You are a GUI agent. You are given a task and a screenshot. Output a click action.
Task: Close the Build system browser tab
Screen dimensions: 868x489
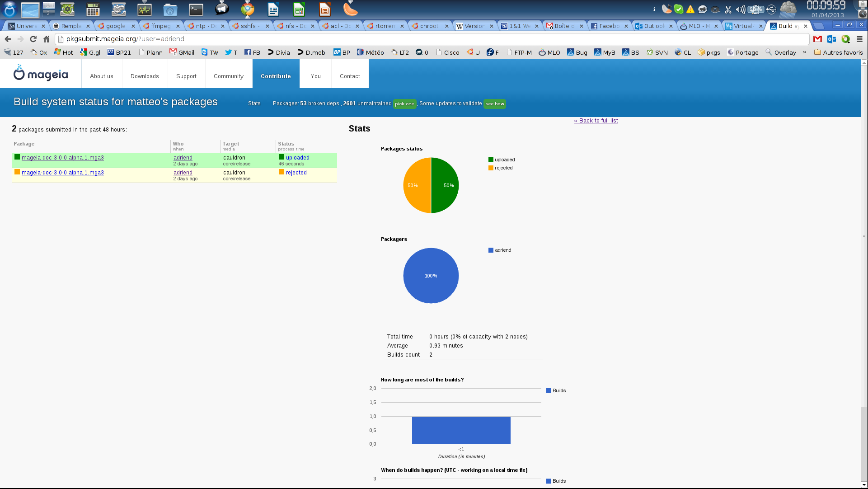click(806, 26)
